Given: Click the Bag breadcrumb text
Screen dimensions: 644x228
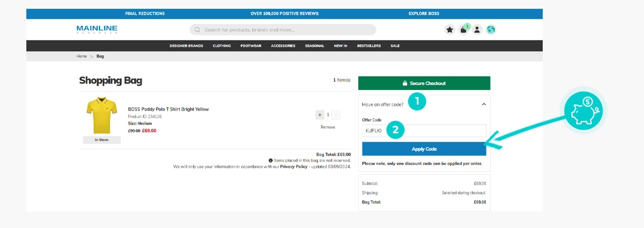Looking at the screenshot, I should pos(100,56).
